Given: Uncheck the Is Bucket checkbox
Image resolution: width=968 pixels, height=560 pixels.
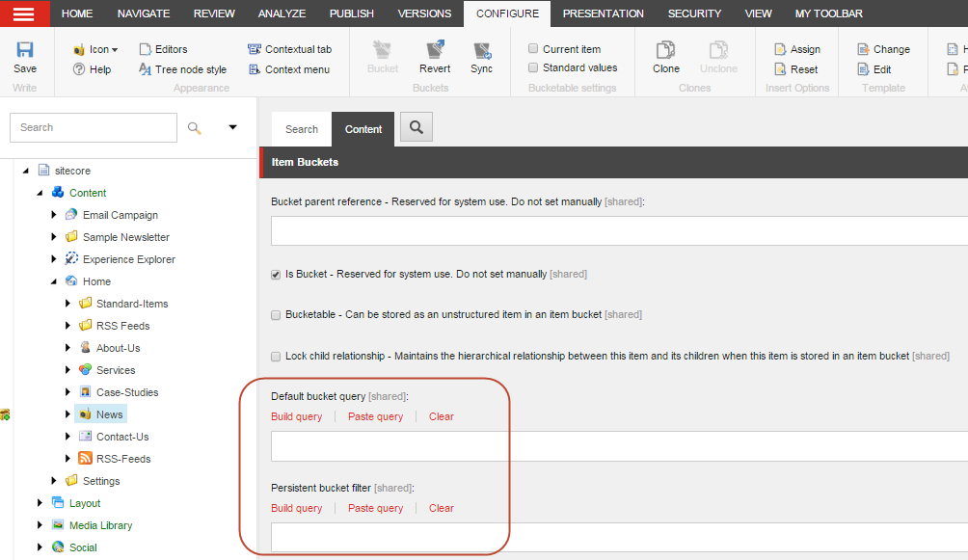Looking at the screenshot, I should [275, 274].
